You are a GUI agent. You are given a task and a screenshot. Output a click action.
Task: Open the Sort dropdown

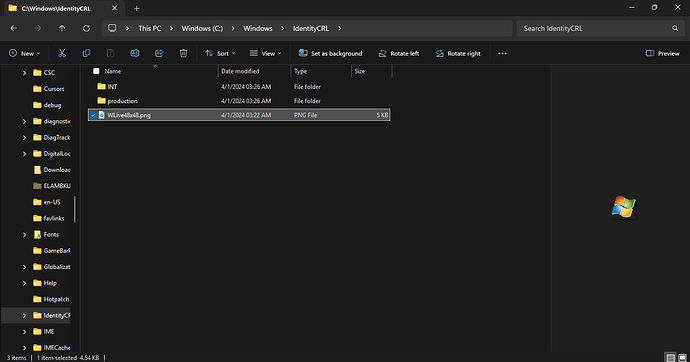point(220,53)
